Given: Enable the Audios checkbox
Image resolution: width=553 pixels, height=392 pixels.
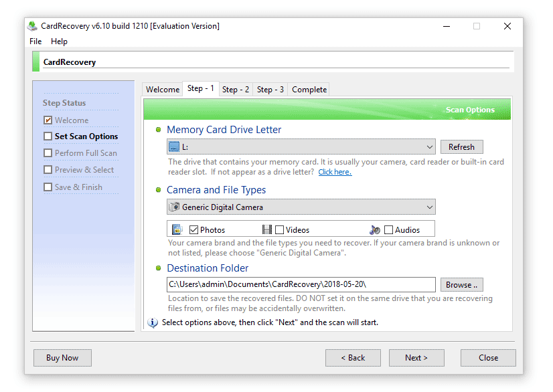Looking at the screenshot, I should [389, 230].
